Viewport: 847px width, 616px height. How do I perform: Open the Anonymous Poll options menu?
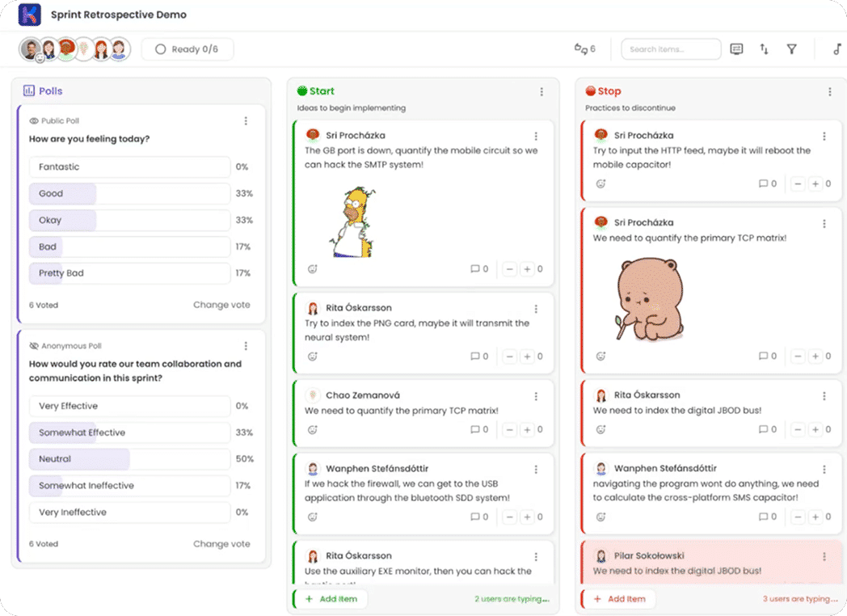pyautogui.click(x=246, y=346)
